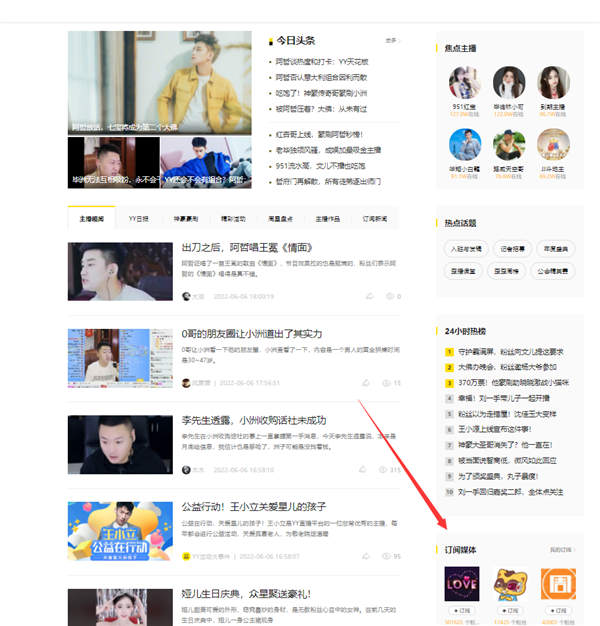Open article 公益行动！王小立关爱星儿的孩子
This screenshot has height=626, width=600.
(254, 507)
